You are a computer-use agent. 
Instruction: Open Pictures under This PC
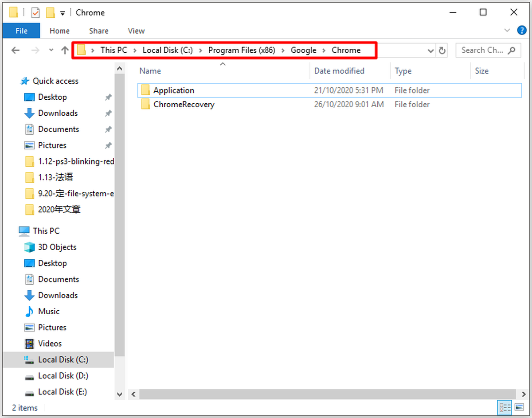[x=52, y=328]
